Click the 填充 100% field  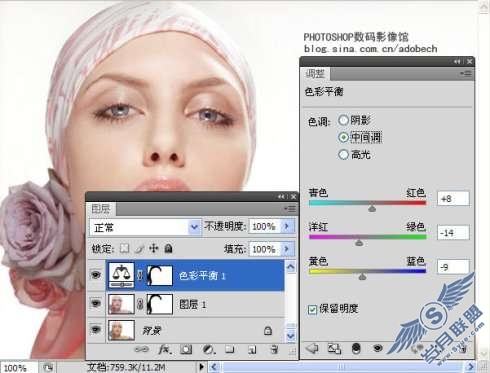point(265,249)
